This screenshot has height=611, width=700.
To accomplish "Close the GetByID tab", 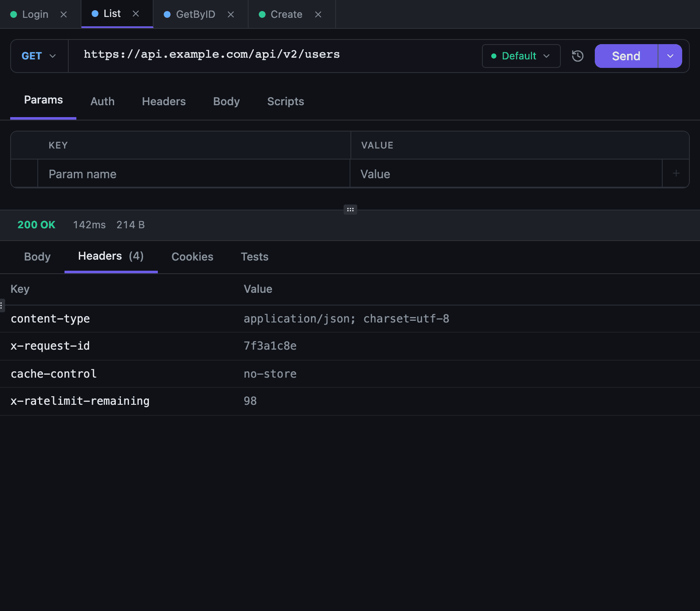I will [231, 14].
